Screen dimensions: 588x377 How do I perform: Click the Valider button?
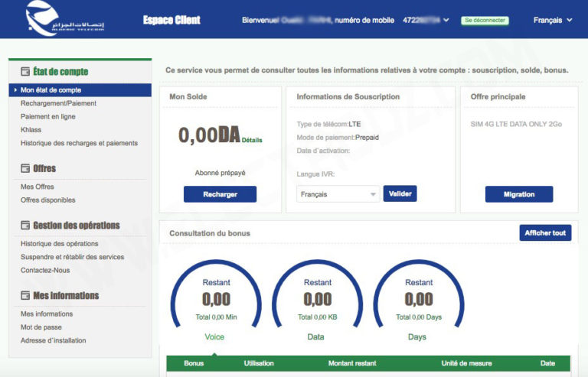click(400, 193)
